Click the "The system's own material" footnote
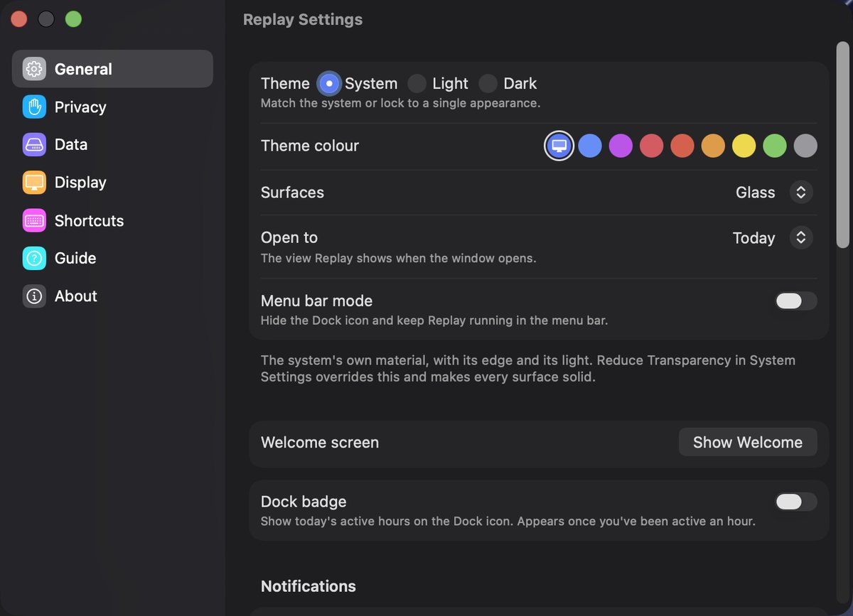The image size is (853, 616). click(528, 369)
